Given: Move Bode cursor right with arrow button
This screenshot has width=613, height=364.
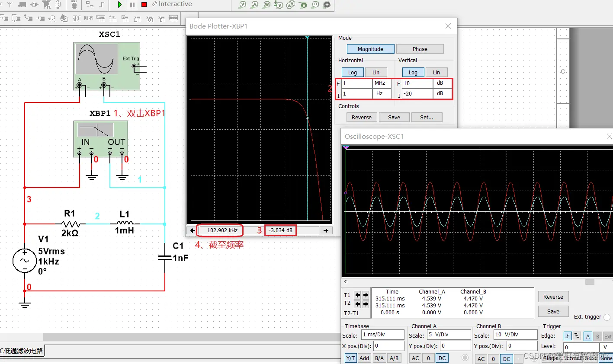Looking at the screenshot, I should point(326,230).
